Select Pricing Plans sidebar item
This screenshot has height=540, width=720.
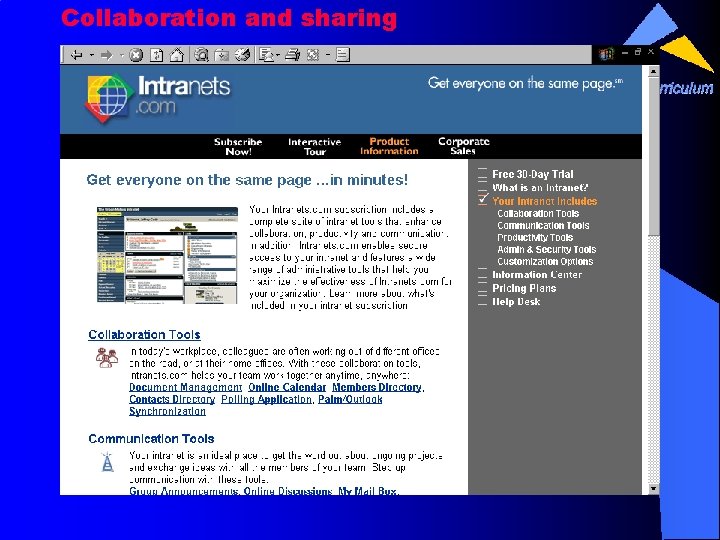pos(524,288)
